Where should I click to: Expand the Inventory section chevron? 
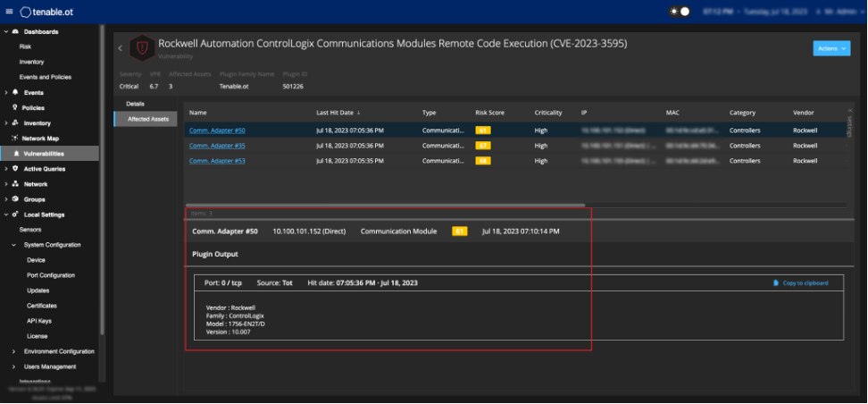(x=6, y=123)
